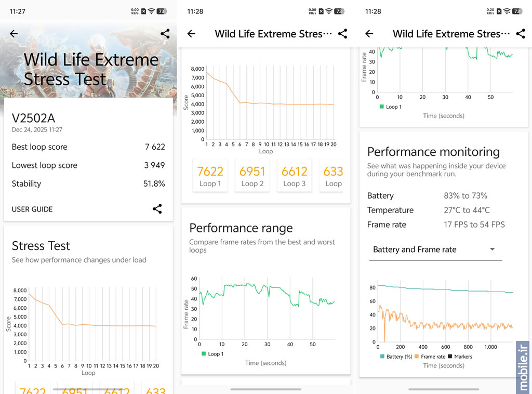Tap the Loop 3 card showing 6612 in middle screen
The width and height of the screenshot is (532, 394).
tap(294, 176)
